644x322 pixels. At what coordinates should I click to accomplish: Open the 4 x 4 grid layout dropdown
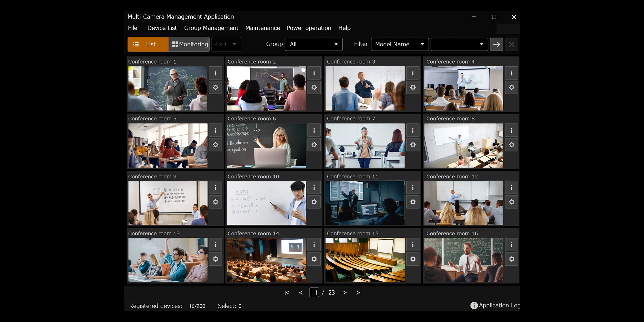point(226,44)
